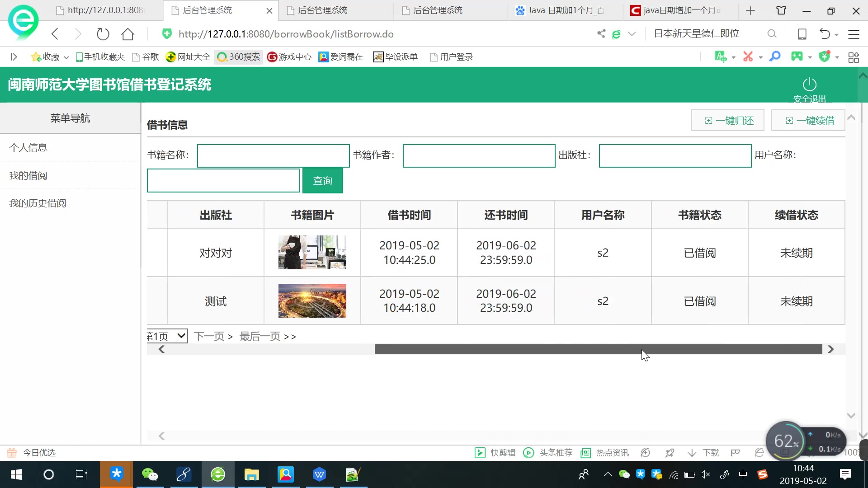Open WeChat from the Windows taskbar
Viewport: 868px width, 488px height.
150,474
